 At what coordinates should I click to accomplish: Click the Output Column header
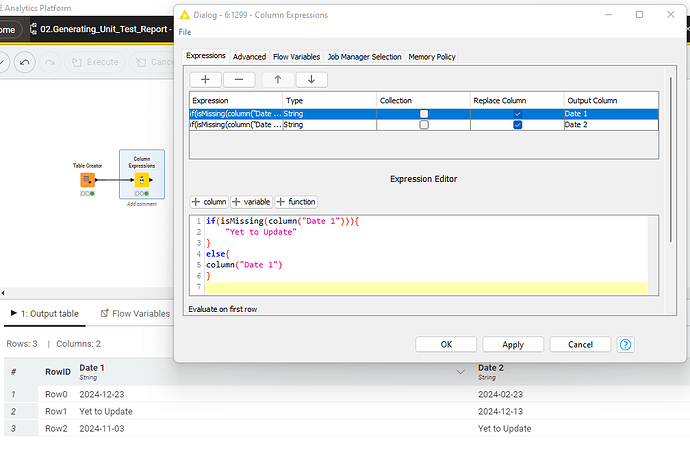[x=611, y=101]
